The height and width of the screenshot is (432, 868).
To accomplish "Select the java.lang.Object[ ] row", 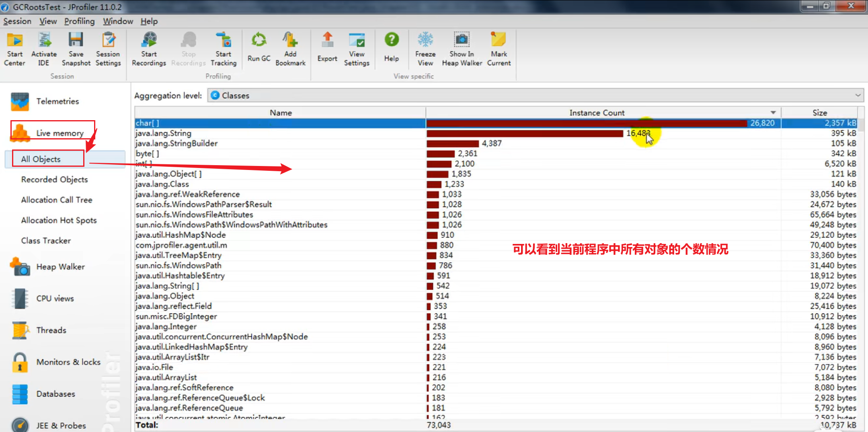I will (496, 174).
